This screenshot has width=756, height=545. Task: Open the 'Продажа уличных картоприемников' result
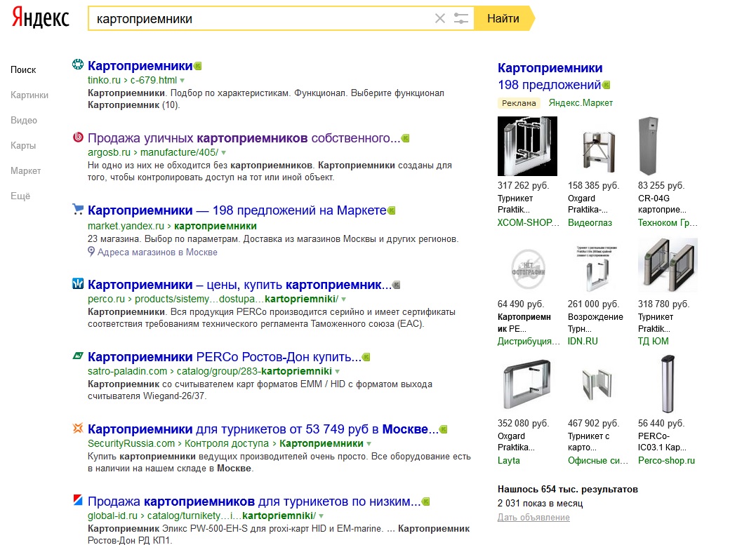click(244, 138)
